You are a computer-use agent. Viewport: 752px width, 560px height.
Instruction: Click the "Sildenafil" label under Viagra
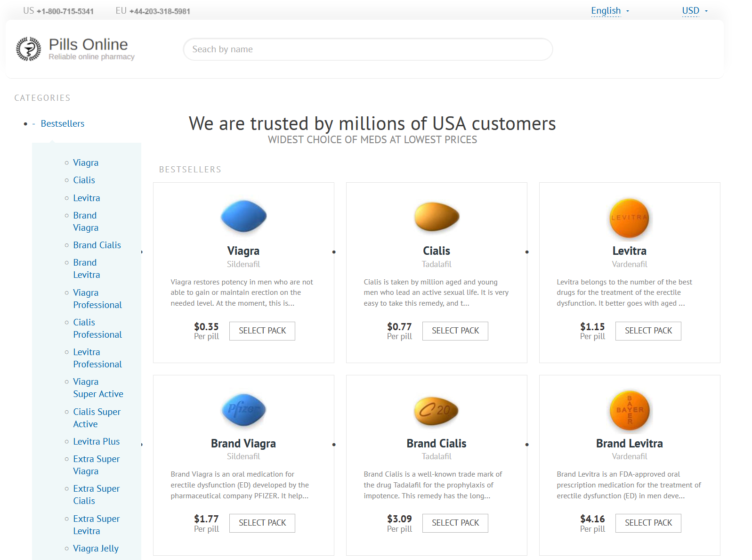243,264
